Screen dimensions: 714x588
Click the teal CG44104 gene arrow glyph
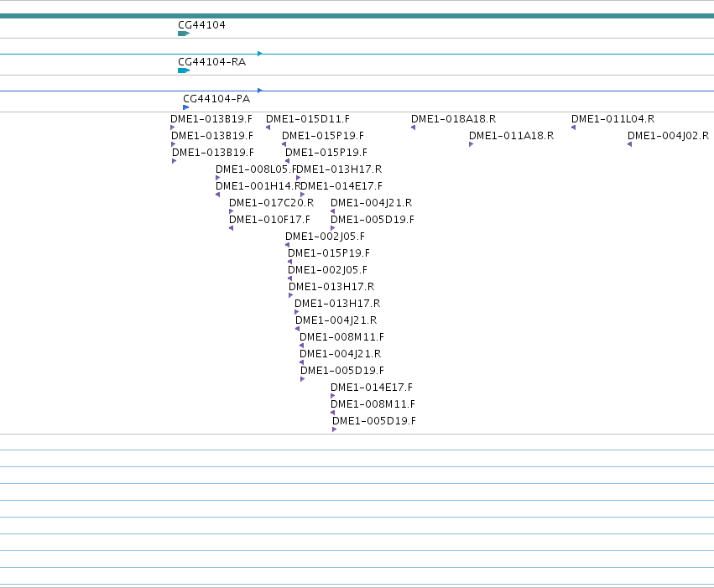coord(184,34)
